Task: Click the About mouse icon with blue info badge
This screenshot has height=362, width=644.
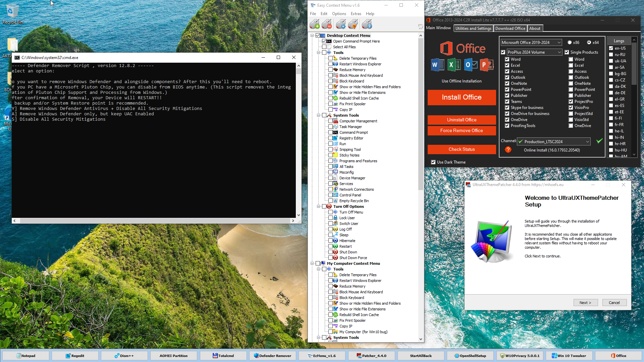Action: pos(367,24)
